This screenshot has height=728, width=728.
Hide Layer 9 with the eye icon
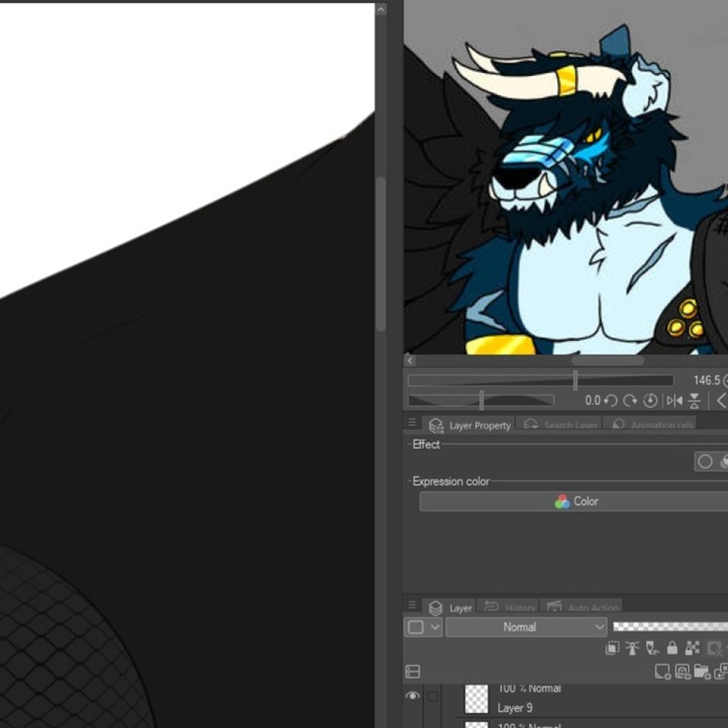[x=412, y=696]
